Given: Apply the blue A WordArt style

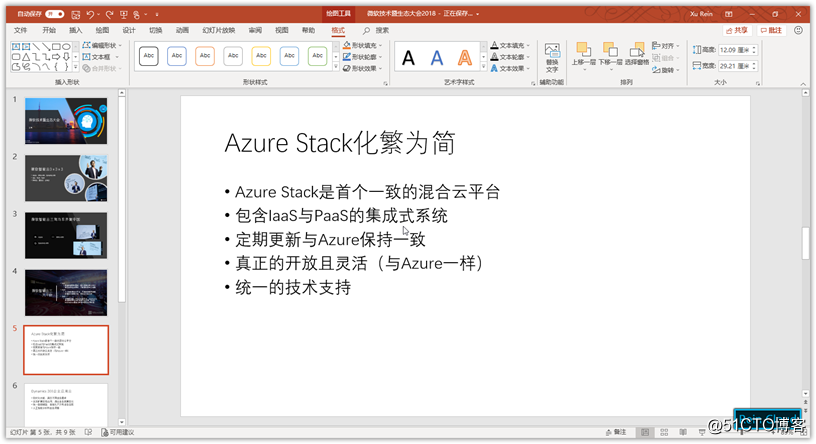Looking at the screenshot, I should pos(437,58).
